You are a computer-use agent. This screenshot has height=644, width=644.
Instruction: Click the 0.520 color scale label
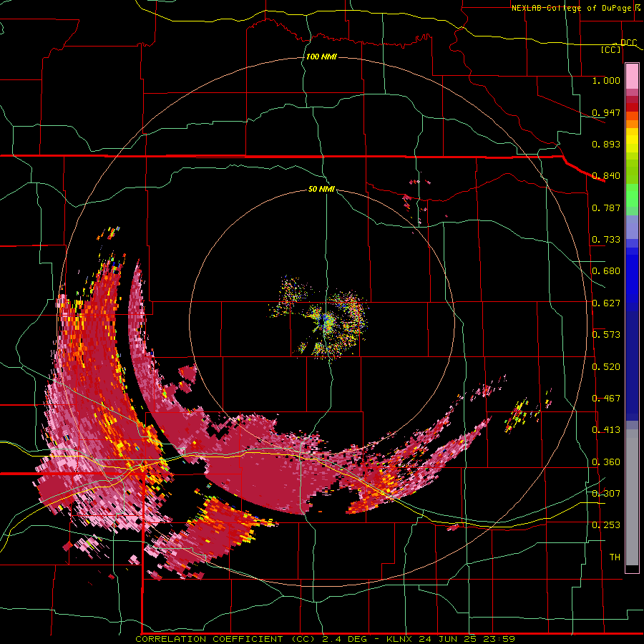[x=606, y=367]
